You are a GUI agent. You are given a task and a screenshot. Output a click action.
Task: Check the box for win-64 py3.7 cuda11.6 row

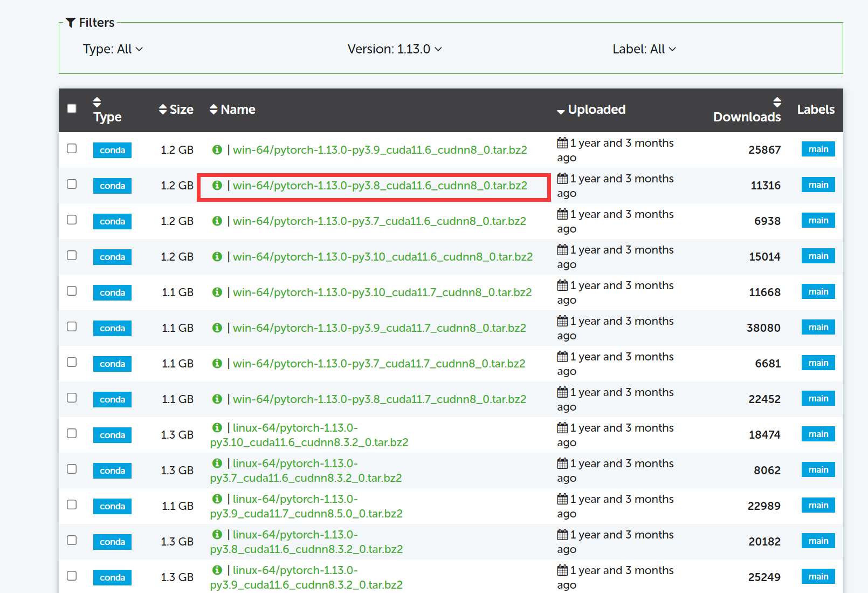[x=72, y=220]
